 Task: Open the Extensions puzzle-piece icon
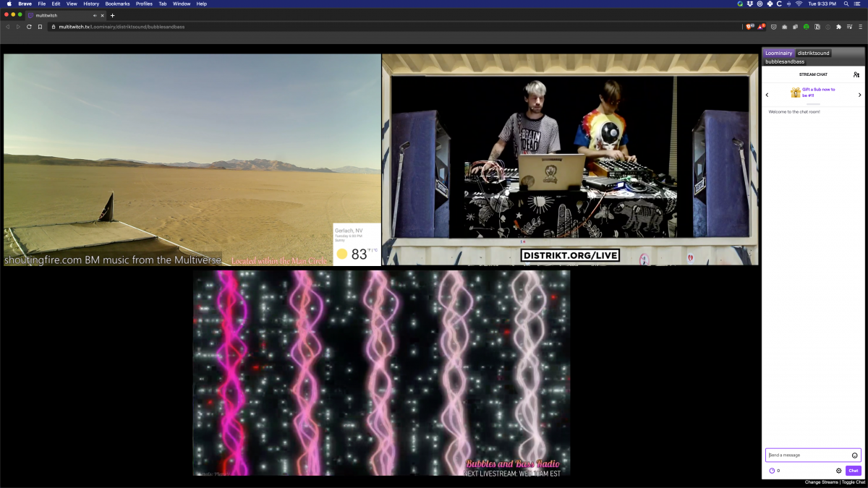point(838,27)
